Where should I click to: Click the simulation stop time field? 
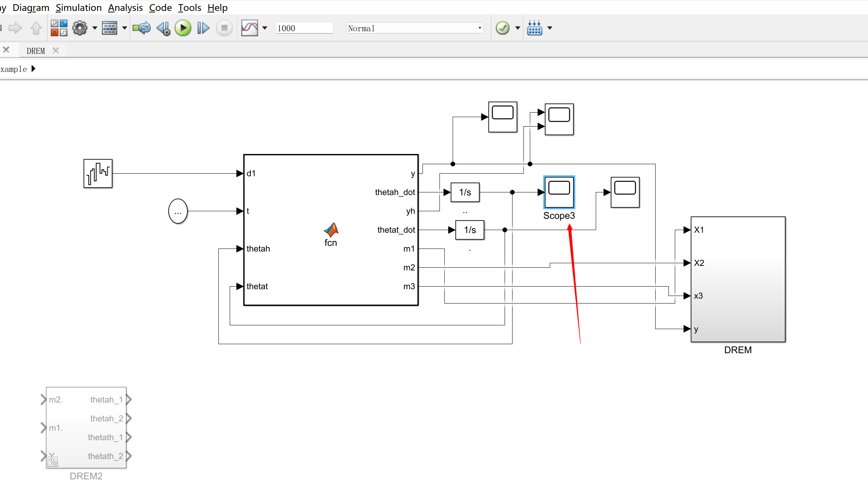304,28
